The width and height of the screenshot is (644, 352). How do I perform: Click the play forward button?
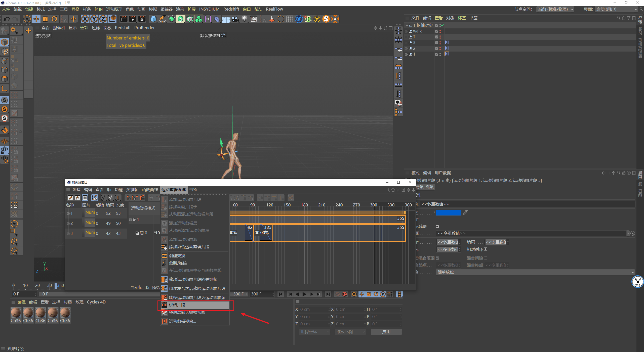pyautogui.click(x=304, y=294)
